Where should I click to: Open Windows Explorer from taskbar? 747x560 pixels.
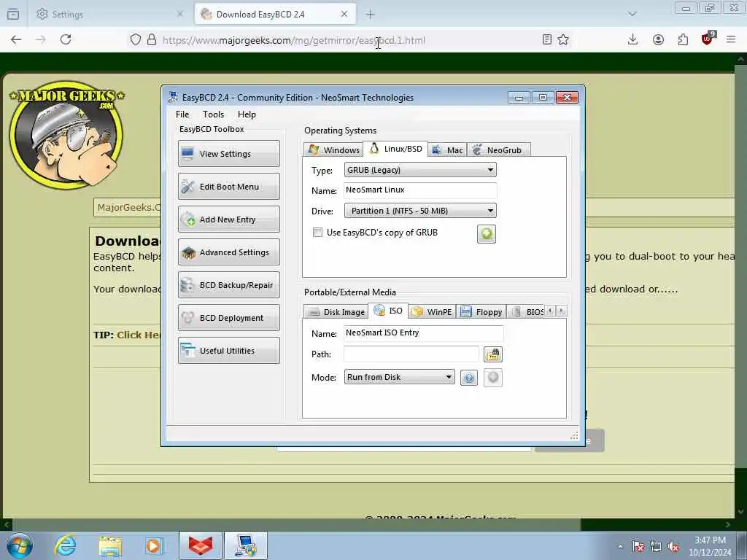coord(110,545)
